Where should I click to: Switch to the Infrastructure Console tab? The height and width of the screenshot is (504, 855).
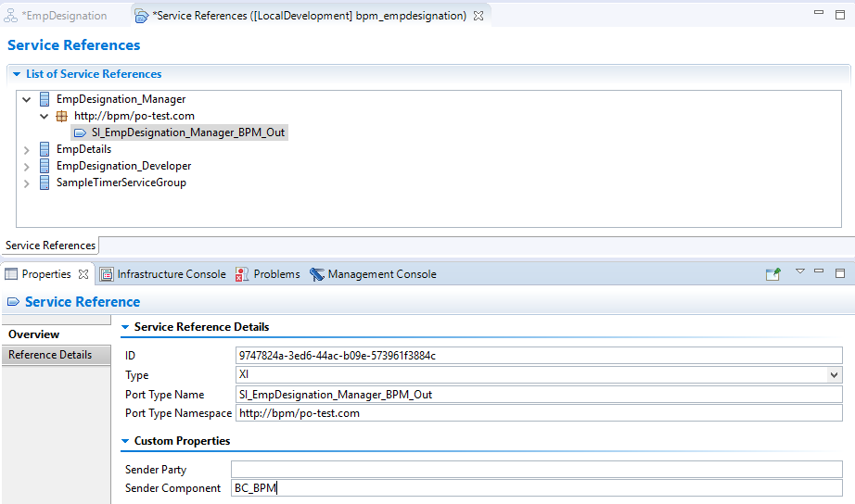[162, 274]
